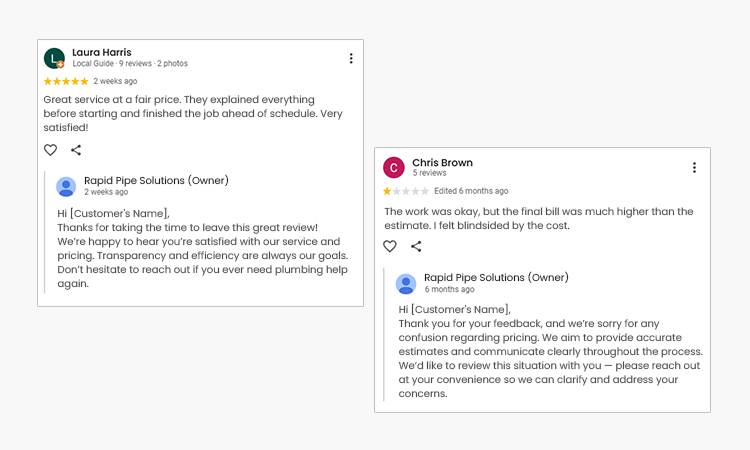Click the one-star rating on Chris's review

(406, 191)
